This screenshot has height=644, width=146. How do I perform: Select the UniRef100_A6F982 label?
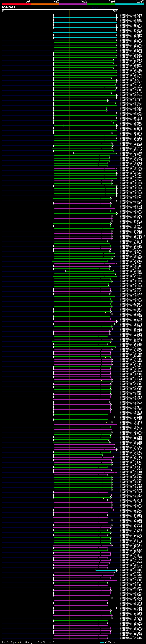[x=131, y=618]
